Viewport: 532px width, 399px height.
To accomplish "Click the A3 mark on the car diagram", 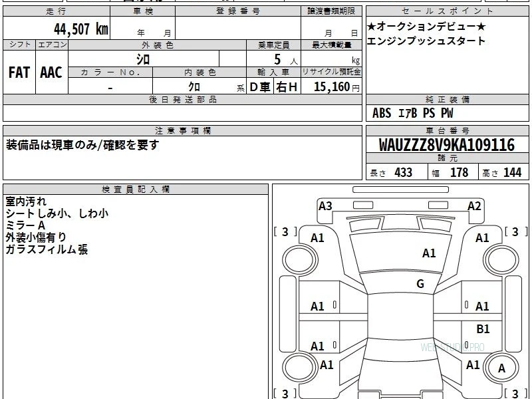I will click(x=325, y=206).
